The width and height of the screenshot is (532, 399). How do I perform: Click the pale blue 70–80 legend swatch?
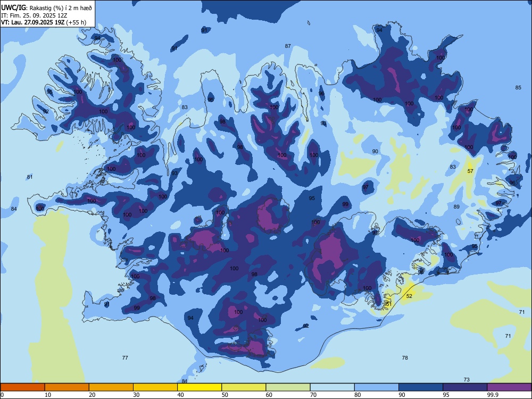tap(332, 387)
